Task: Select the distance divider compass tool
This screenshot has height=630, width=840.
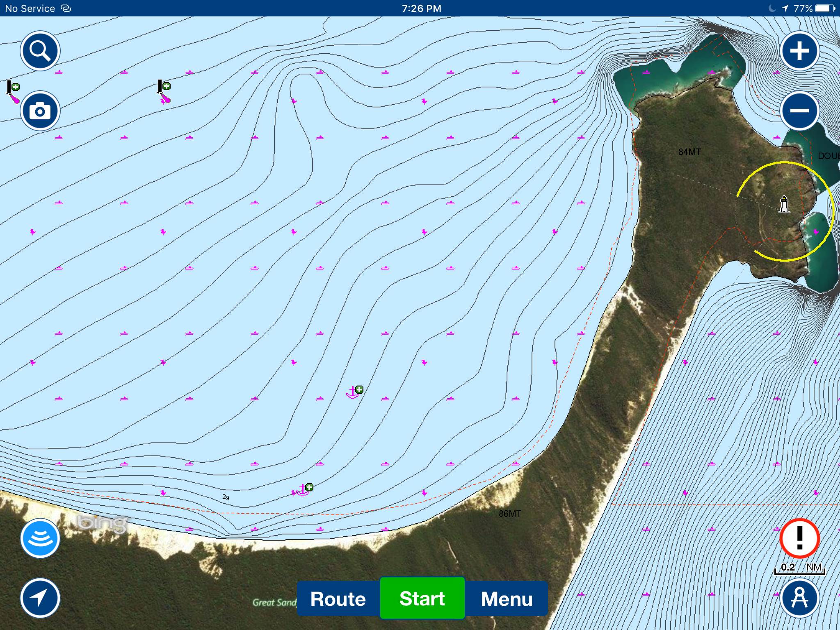Action: pos(799,598)
